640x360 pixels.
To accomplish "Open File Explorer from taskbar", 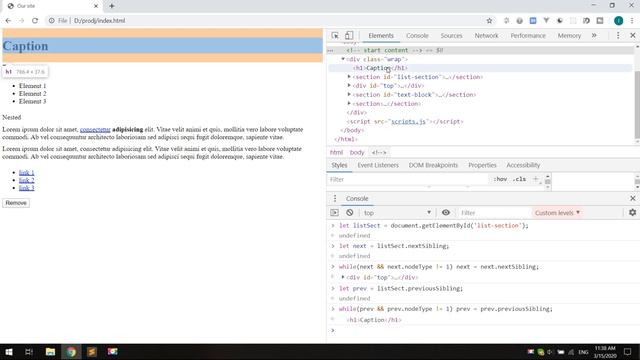I will [50, 352].
